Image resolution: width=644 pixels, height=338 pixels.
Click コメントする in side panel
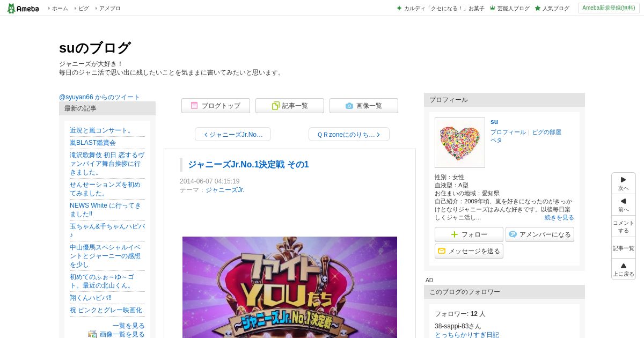[624, 226]
